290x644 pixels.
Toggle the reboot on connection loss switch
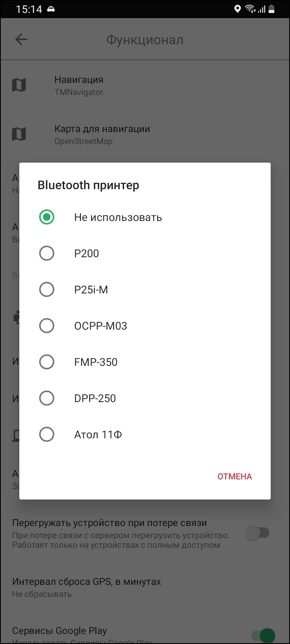[258, 533]
